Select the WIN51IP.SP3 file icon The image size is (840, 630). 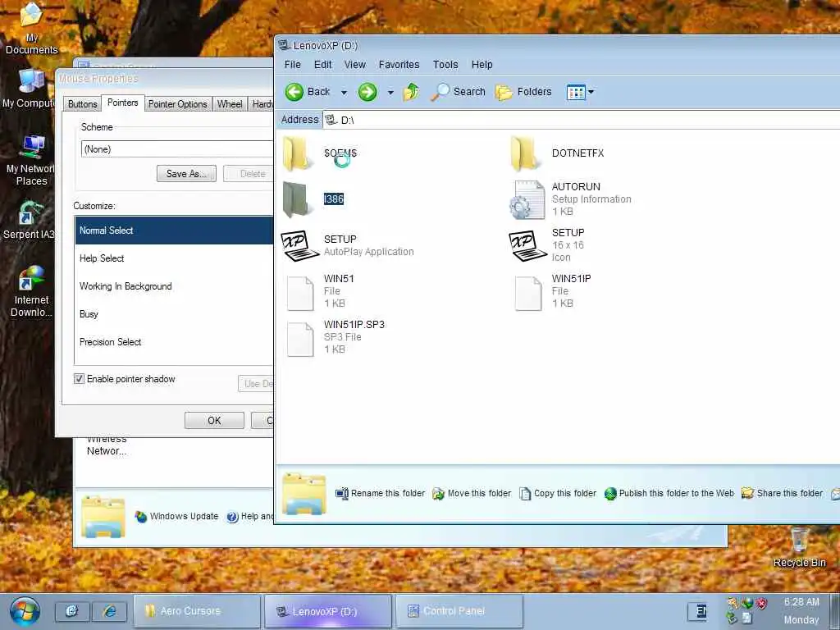300,339
